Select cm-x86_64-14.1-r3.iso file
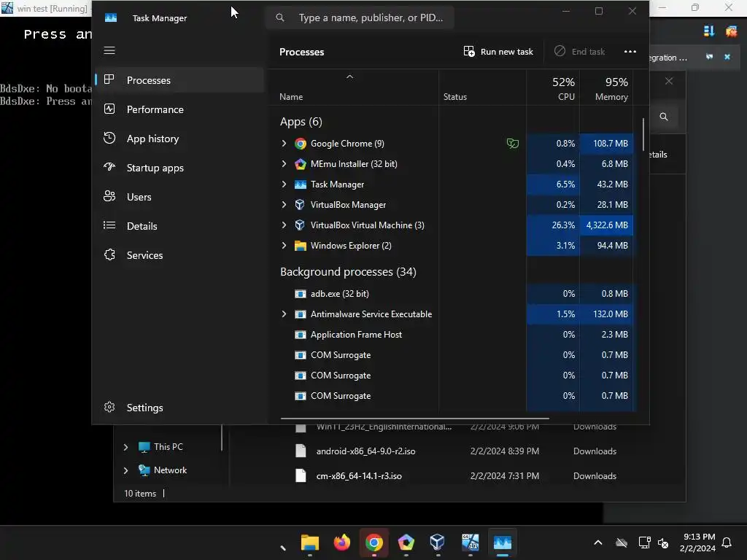 click(x=359, y=476)
